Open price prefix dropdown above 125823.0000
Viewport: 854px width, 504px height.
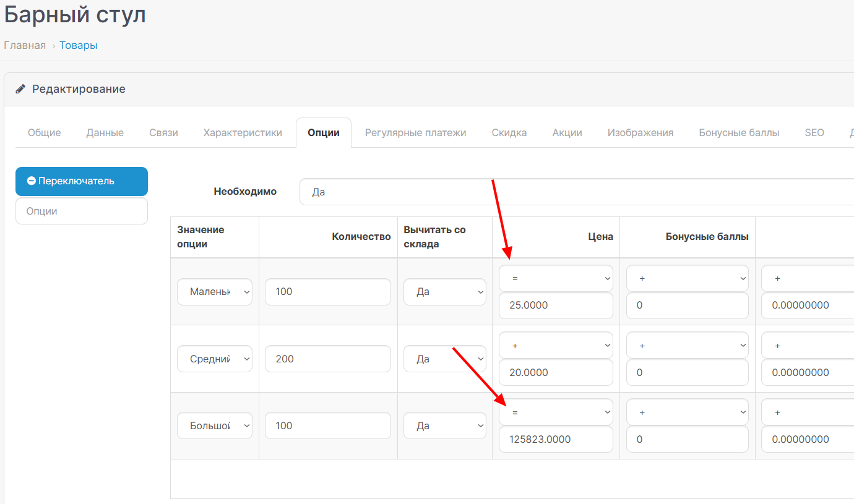(555, 412)
